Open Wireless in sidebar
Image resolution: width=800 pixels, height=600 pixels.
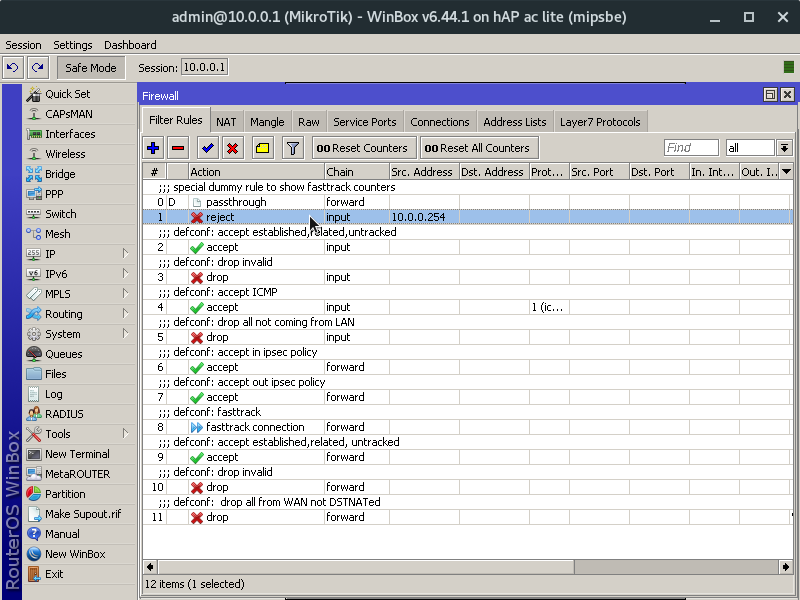pos(80,154)
